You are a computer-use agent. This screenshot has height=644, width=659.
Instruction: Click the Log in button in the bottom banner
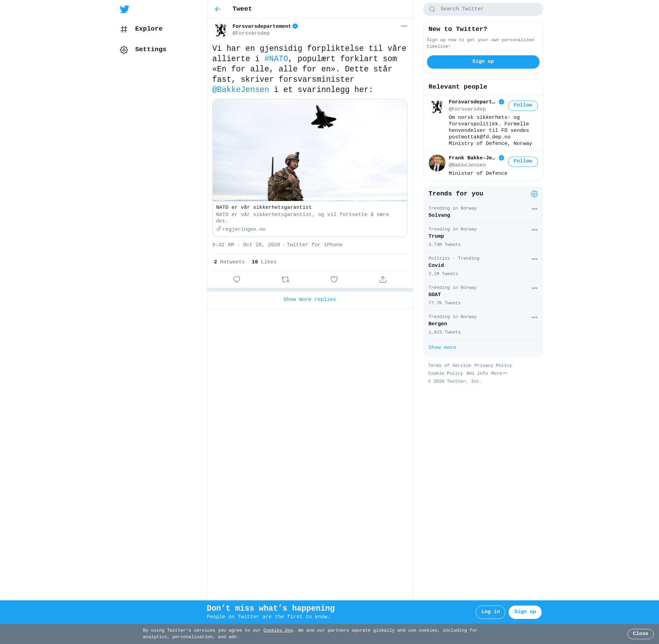(x=490, y=612)
